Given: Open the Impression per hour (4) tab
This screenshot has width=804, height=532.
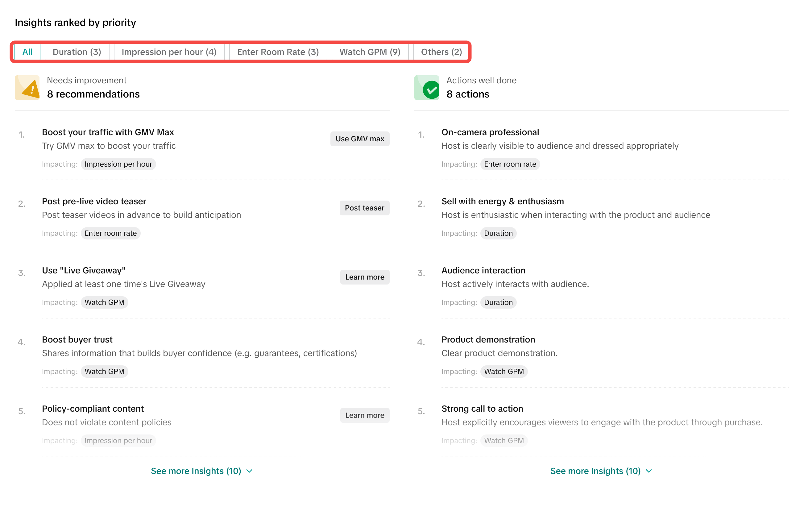Looking at the screenshot, I should pyautogui.click(x=169, y=52).
